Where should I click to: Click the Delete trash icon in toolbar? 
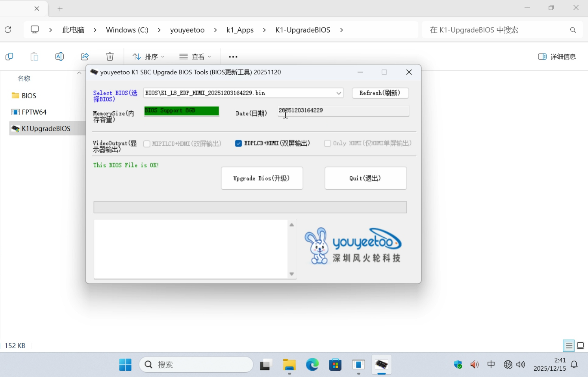point(110,57)
